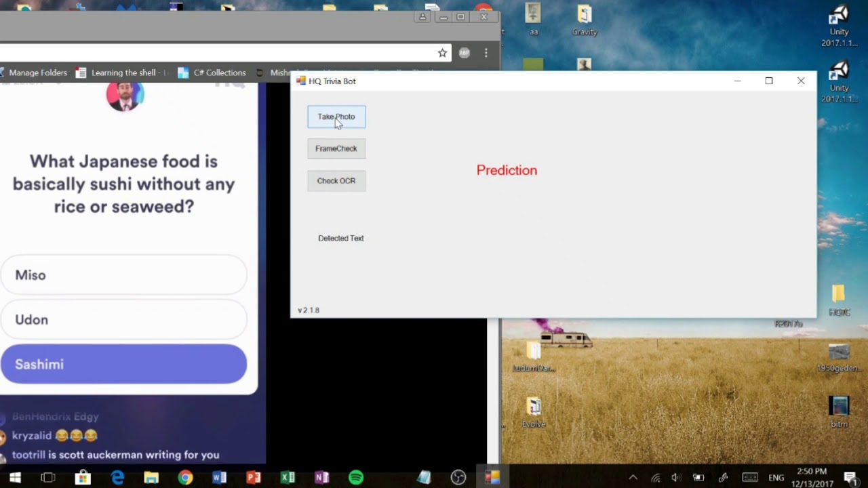
Task: Select the Gravity desktop icon
Action: pyautogui.click(x=585, y=20)
